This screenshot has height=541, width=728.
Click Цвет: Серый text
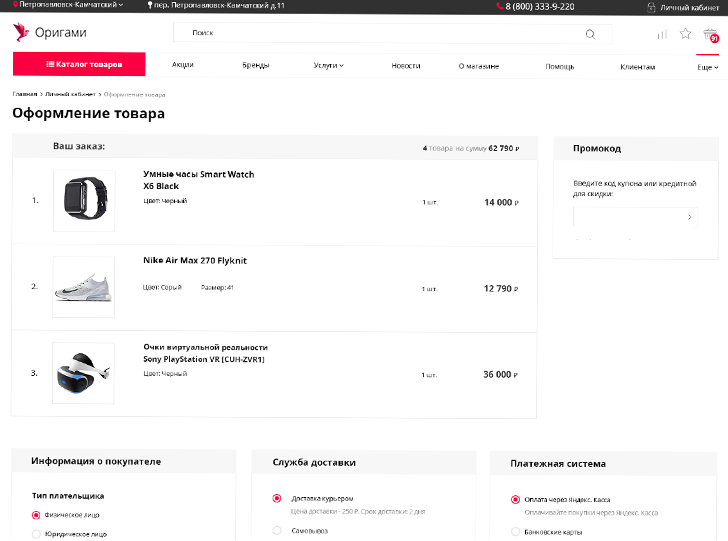tap(162, 287)
